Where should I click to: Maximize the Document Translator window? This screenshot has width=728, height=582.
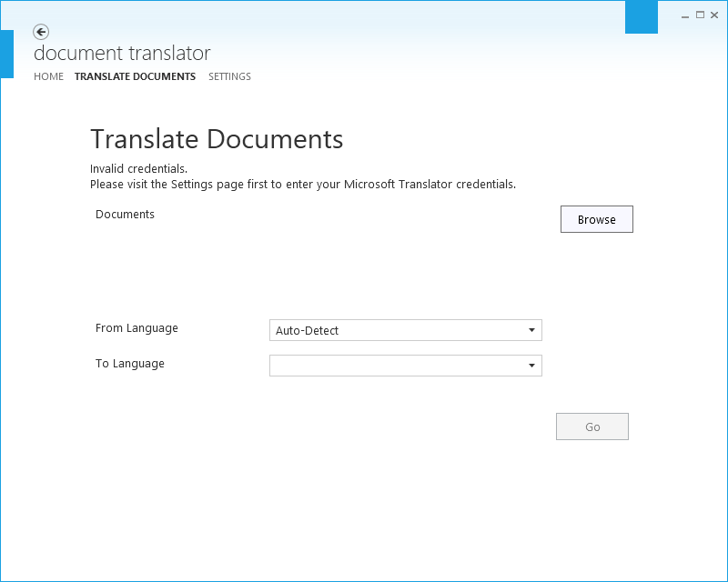(x=700, y=15)
